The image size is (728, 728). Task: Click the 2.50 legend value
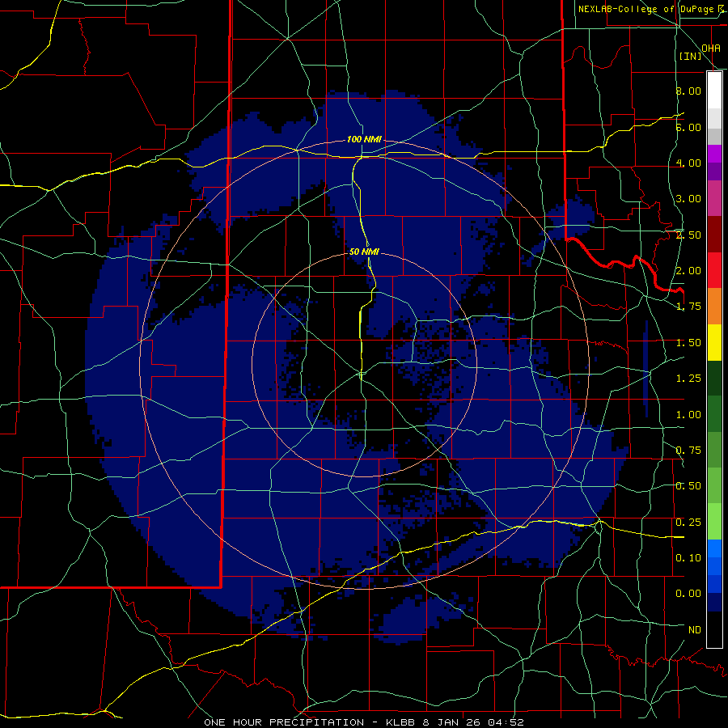[688, 235]
